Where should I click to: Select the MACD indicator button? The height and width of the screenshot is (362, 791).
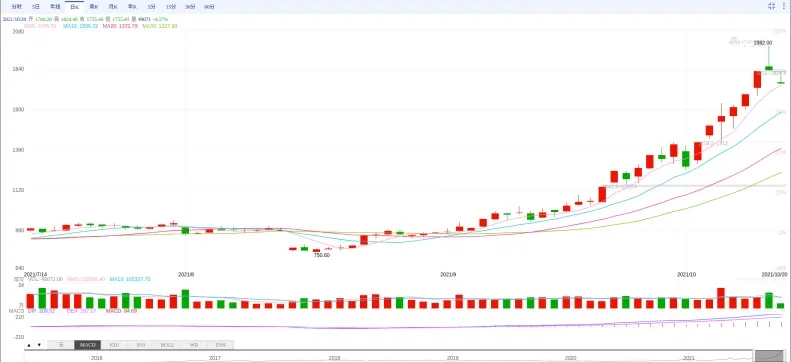87,345
